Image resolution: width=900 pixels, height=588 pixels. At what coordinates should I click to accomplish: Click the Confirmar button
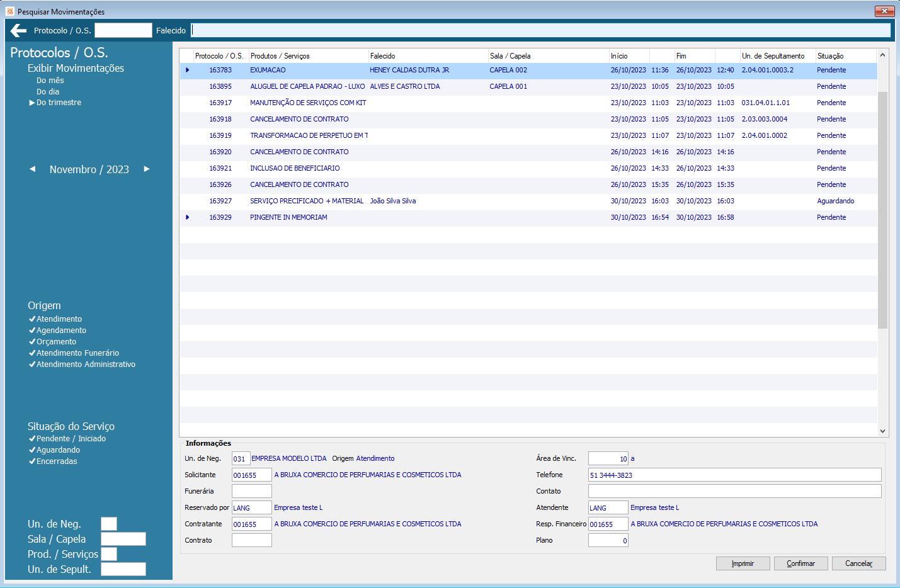pyautogui.click(x=800, y=563)
